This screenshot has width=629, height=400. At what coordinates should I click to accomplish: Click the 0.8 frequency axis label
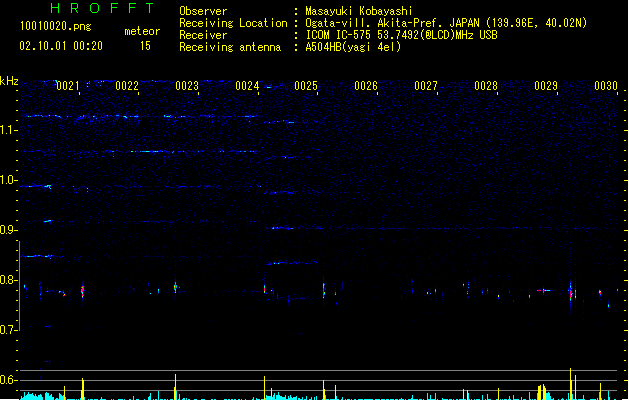[x=8, y=280]
